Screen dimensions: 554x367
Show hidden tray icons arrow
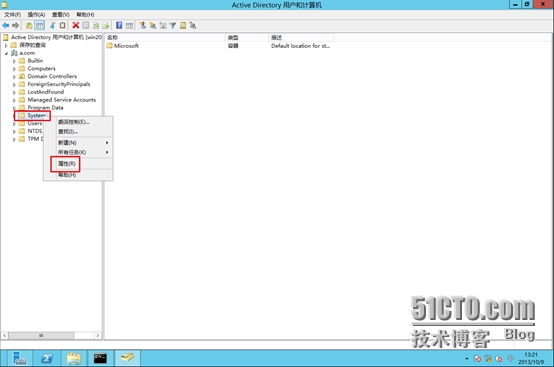coord(467,359)
